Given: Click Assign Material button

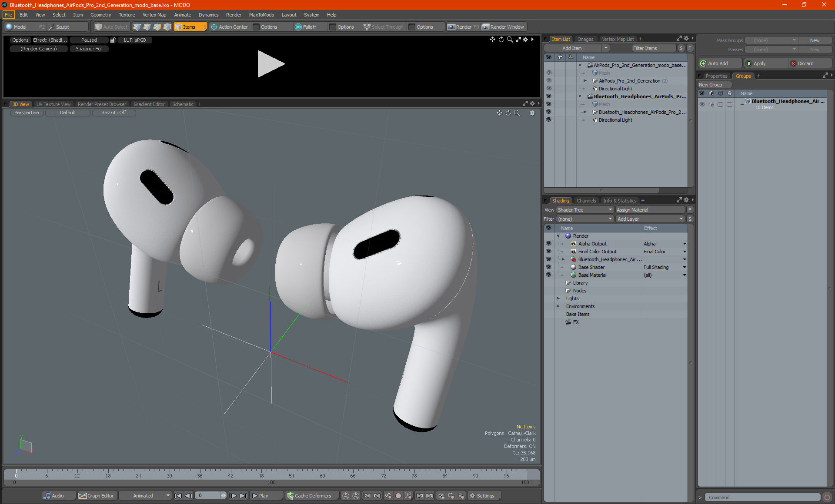Looking at the screenshot, I should pyautogui.click(x=650, y=210).
